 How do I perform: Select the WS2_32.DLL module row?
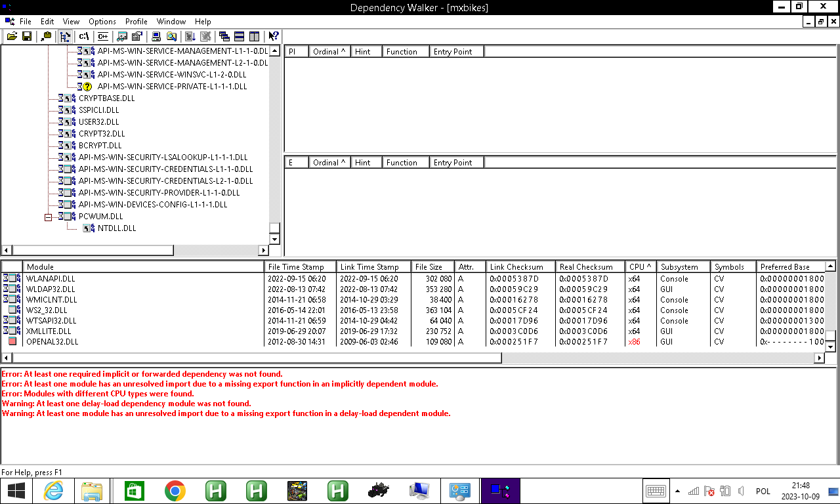[413, 310]
